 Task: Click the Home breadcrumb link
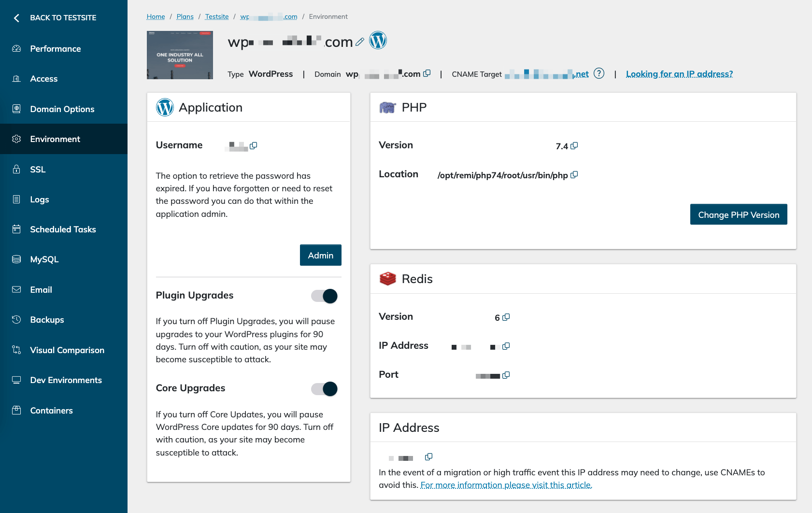tap(156, 16)
